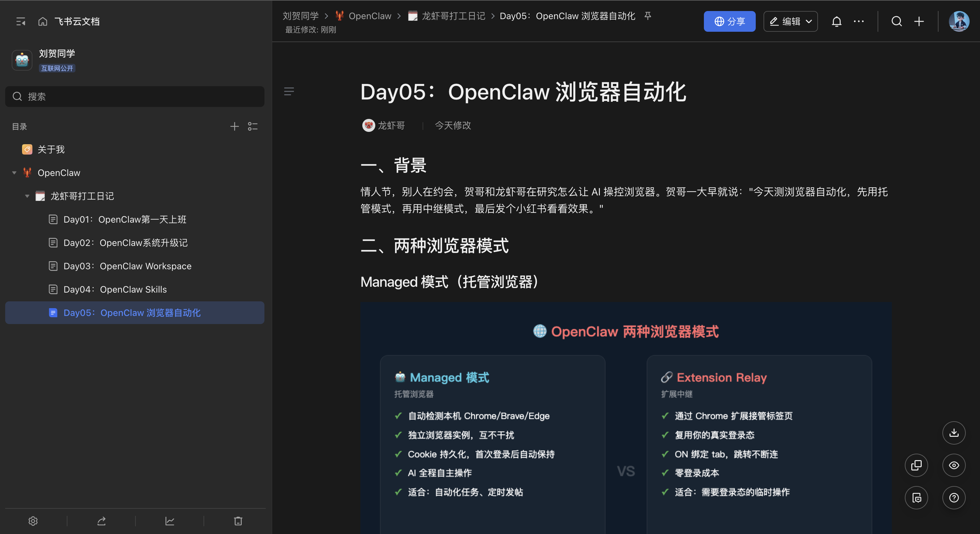
Task: Toggle the eye preview floating button
Action: point(953,465)
